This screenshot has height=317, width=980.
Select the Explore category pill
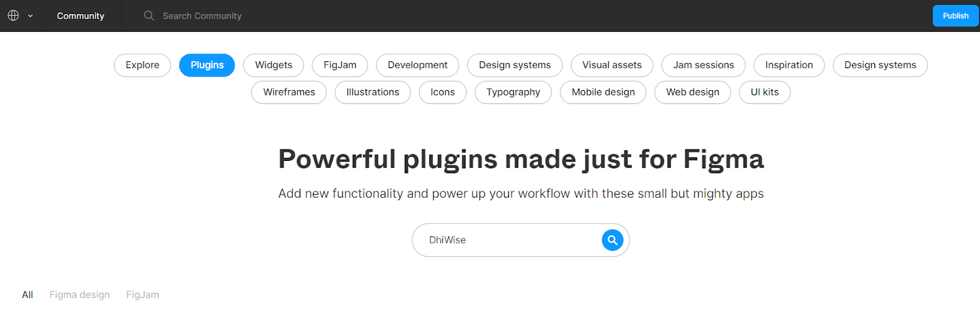(143, 65)
